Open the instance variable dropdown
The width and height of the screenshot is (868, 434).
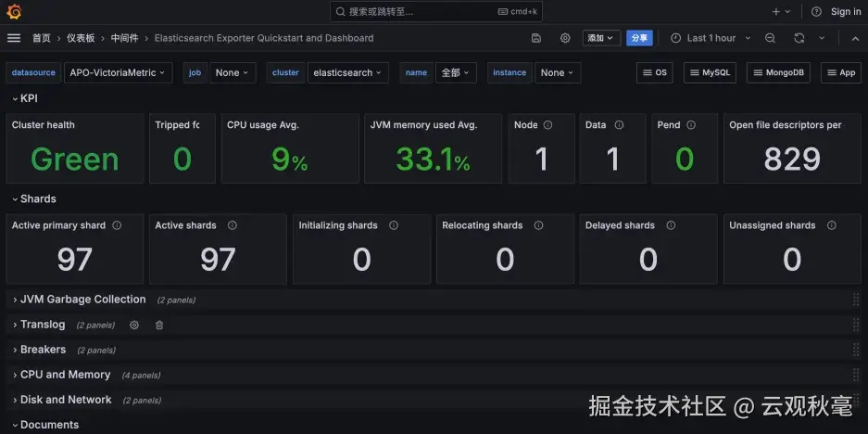click(x=558, y=72)
